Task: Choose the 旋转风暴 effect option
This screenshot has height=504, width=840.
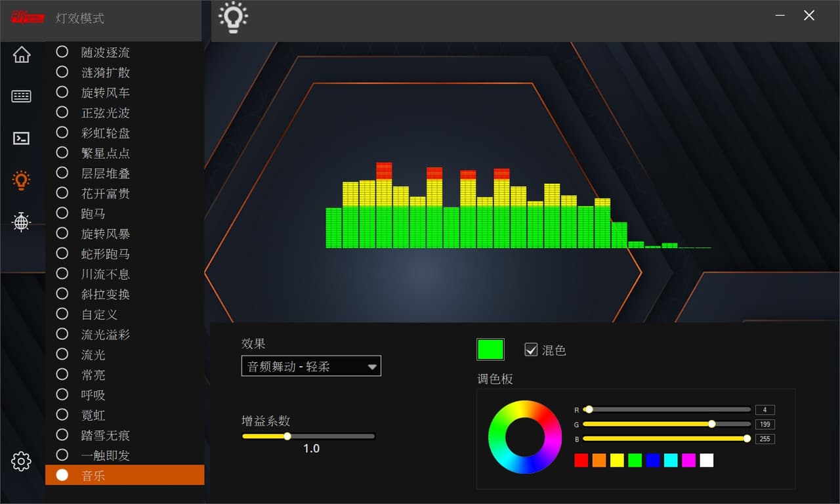Action: pos(125,234)
